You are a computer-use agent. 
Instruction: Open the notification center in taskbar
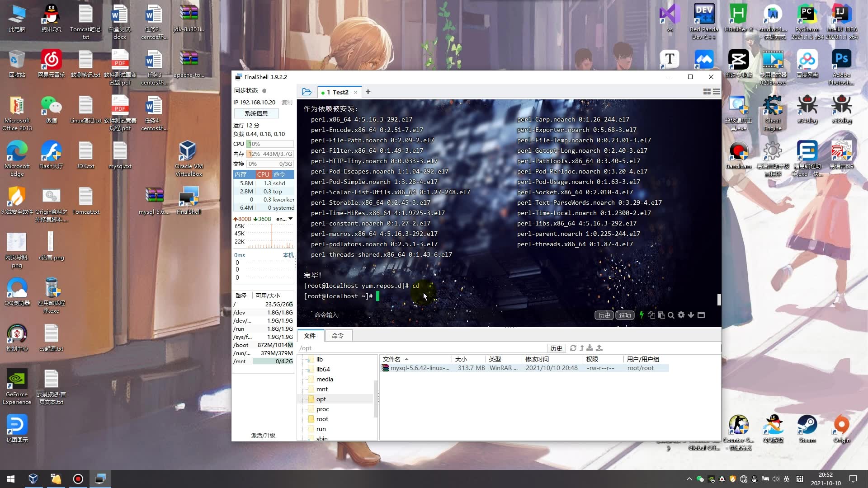pos(853,479)
